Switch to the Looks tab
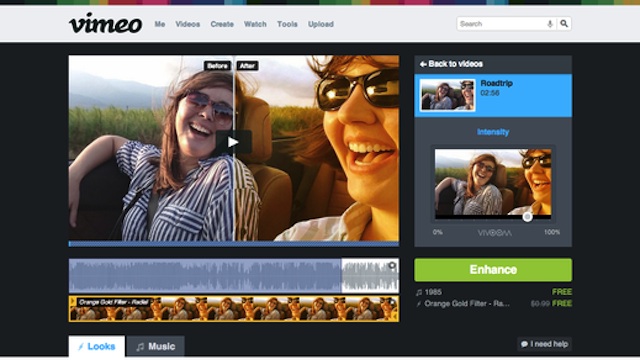640x360 pixels. (x=97, y=347)
